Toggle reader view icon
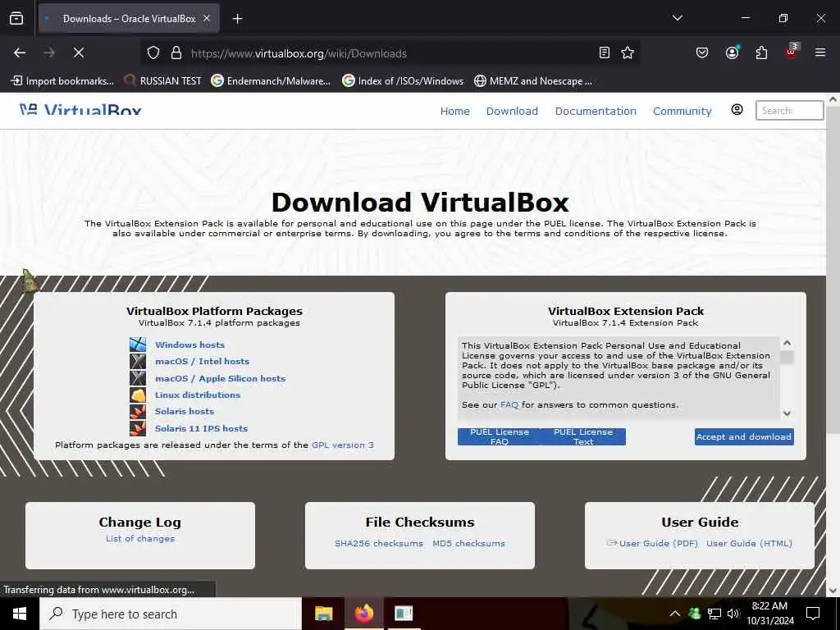 pos(605,52)
